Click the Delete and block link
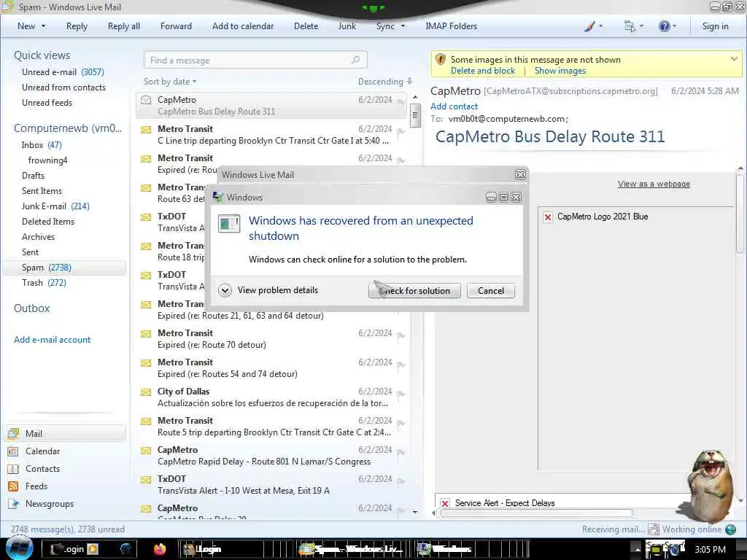 point(483,71)
